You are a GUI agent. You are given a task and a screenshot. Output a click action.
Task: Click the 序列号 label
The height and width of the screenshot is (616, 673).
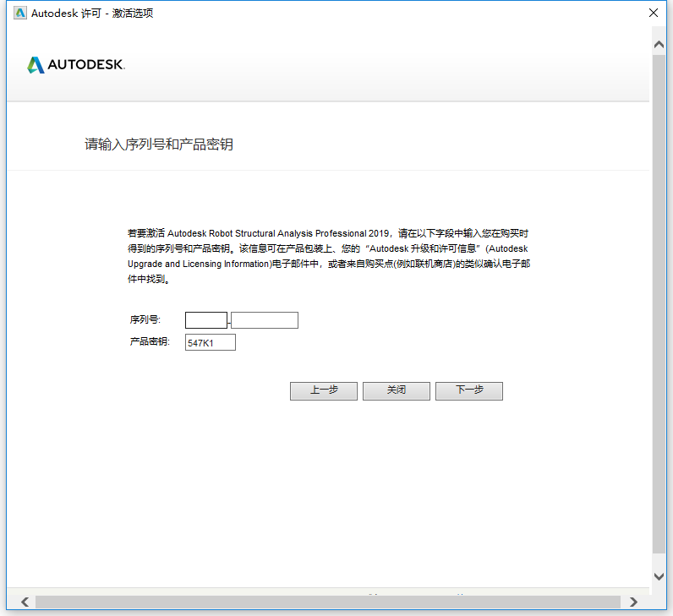coord(145,319)
